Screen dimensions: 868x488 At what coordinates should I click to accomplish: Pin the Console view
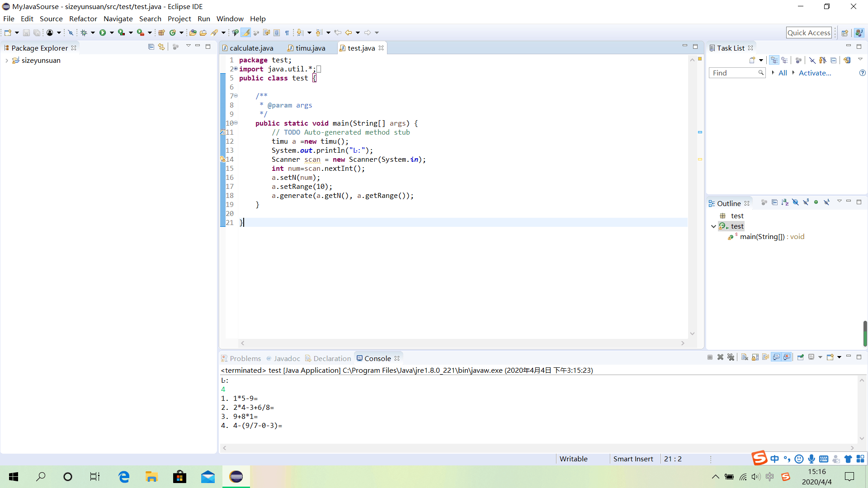click(x=800, y=357)
